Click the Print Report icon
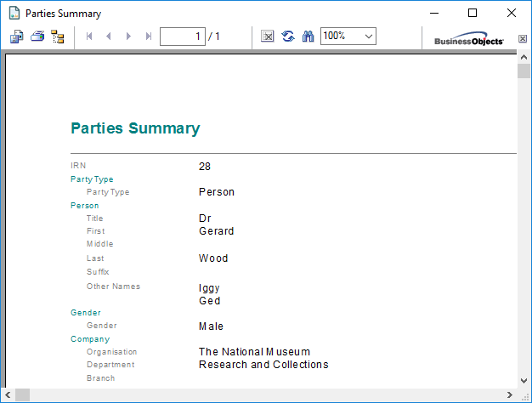Image resolution: width=532 pixels, height=403 pixels. pyautogui.click(x=37, y=37)
